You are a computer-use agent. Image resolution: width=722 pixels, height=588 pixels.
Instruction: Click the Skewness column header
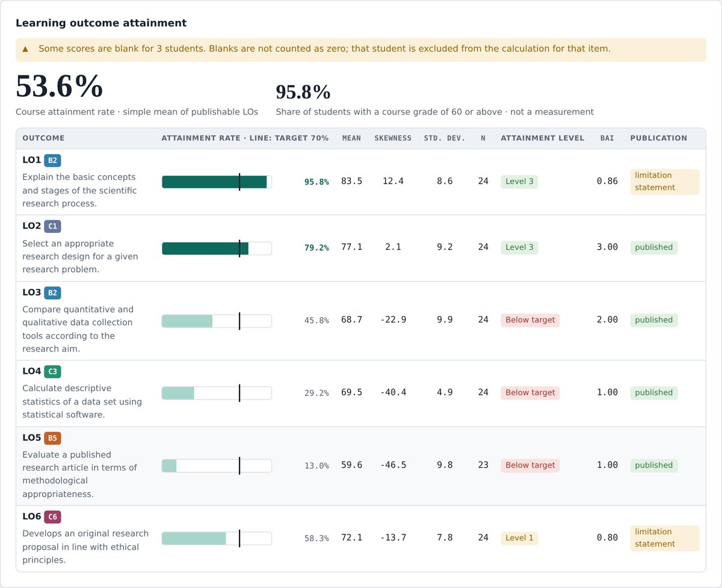pos(393,138)
